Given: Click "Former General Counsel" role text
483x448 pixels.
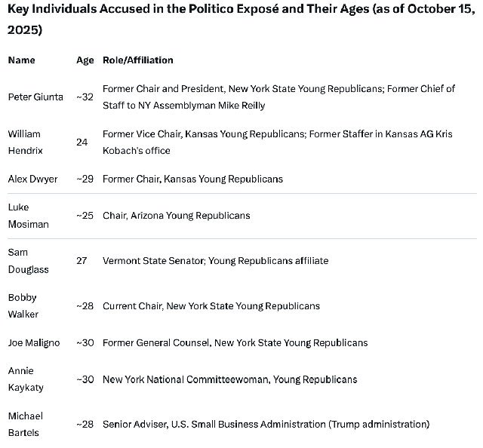Looking at the screenshot, I should [156, 342].
